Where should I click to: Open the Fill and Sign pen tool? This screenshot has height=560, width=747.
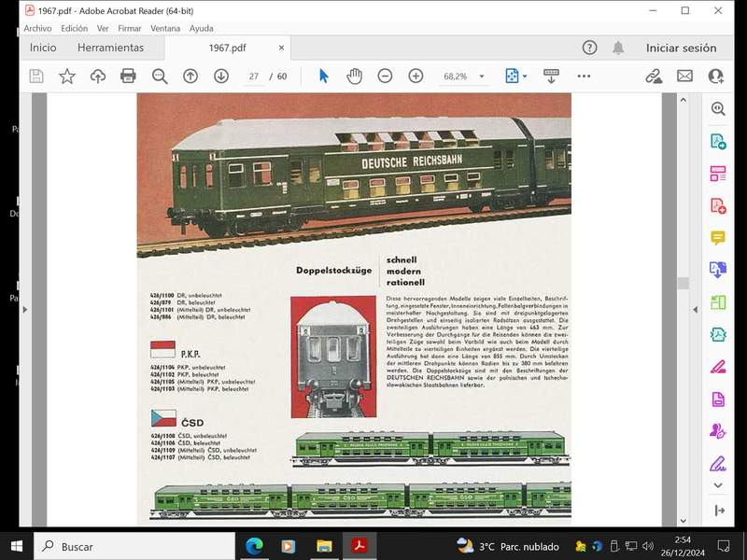point(718,463)
